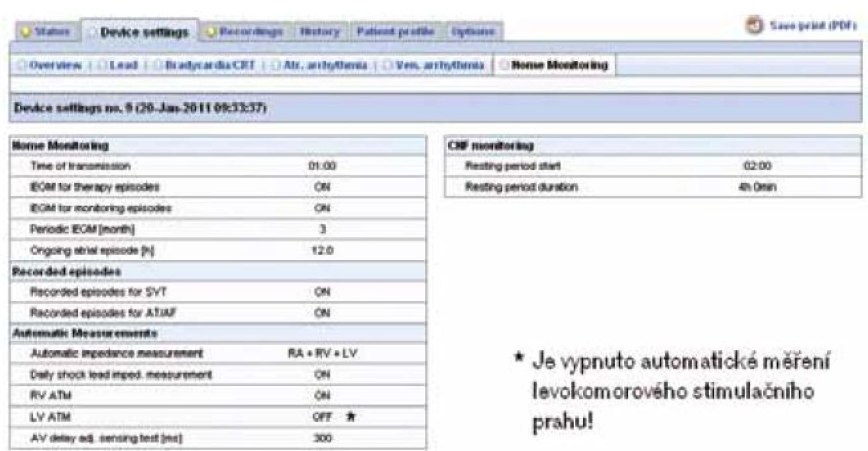The width and height of the screenshot is (868, 451).
Task: Click the Recordings tab yellow indicator icon
Action: coord(211,32)
